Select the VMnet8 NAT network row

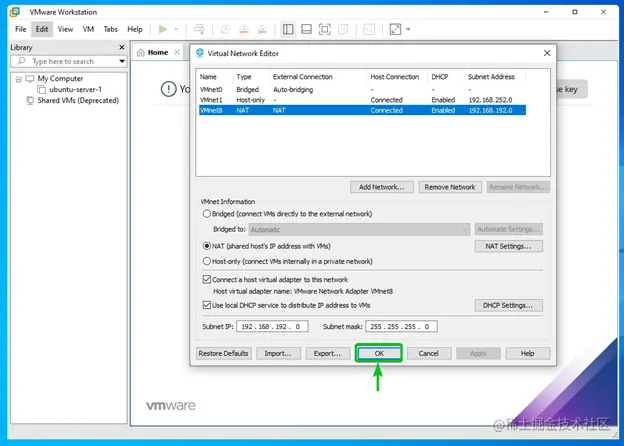(362, 110)
